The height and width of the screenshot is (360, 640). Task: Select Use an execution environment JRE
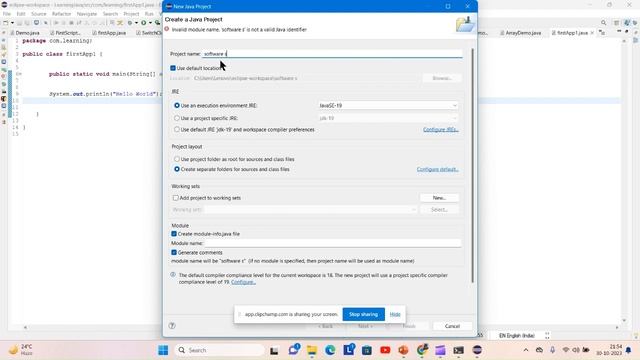tap(177, 105)
